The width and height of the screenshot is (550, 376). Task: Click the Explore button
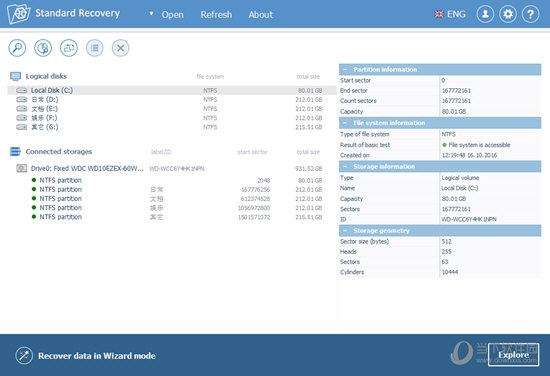(x=514, y=355)
